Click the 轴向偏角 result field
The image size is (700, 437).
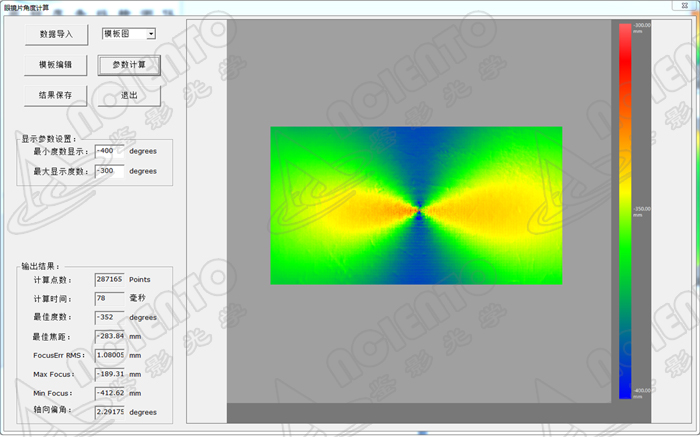click(108, 411)
